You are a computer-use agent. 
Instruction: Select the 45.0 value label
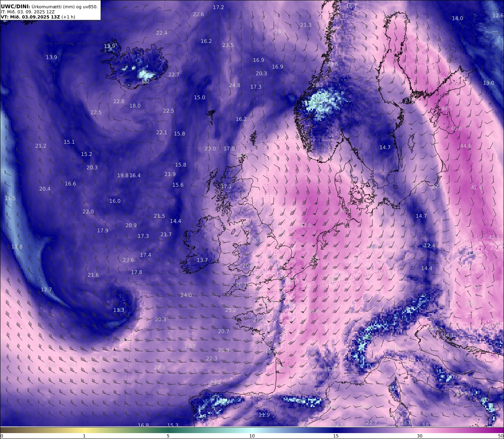pos(456,128)
